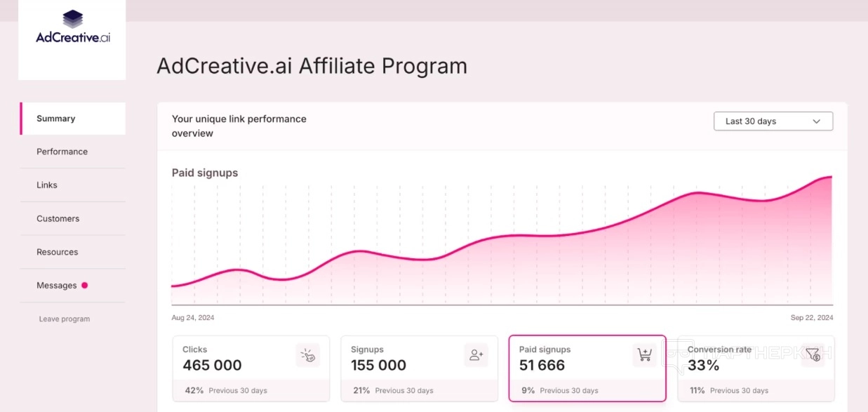Select the 465 000 Clicks value
The height and width of the screenshot is (412, 868).
tap(212, 365)
